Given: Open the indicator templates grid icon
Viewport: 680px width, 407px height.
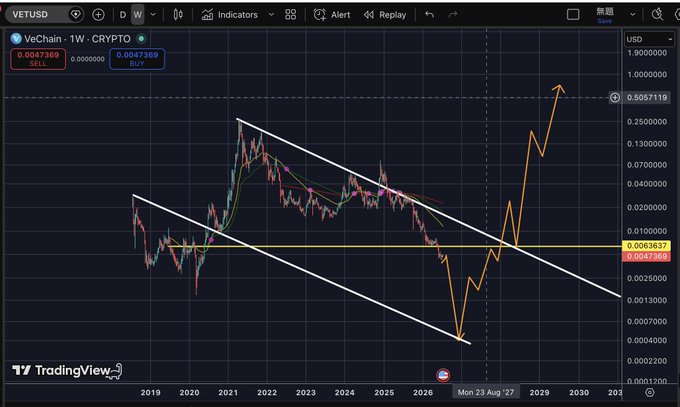Looking at the screenshot, I should 291,15.
